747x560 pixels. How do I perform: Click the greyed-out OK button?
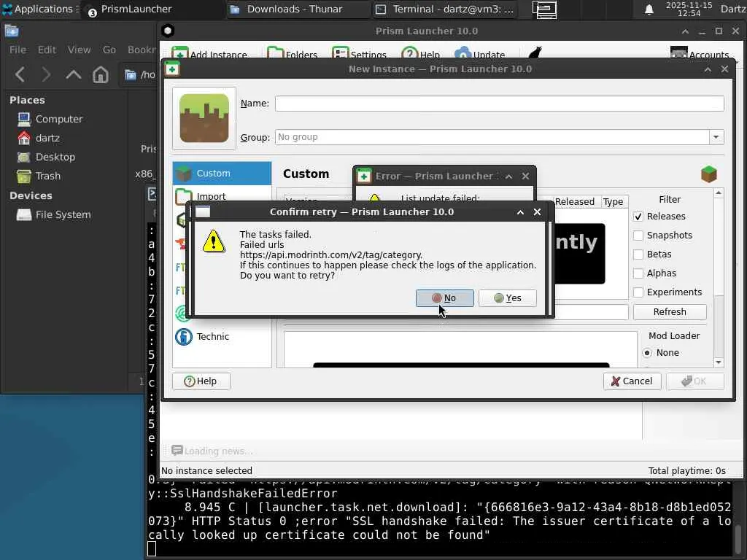click(x=695, y=381)
